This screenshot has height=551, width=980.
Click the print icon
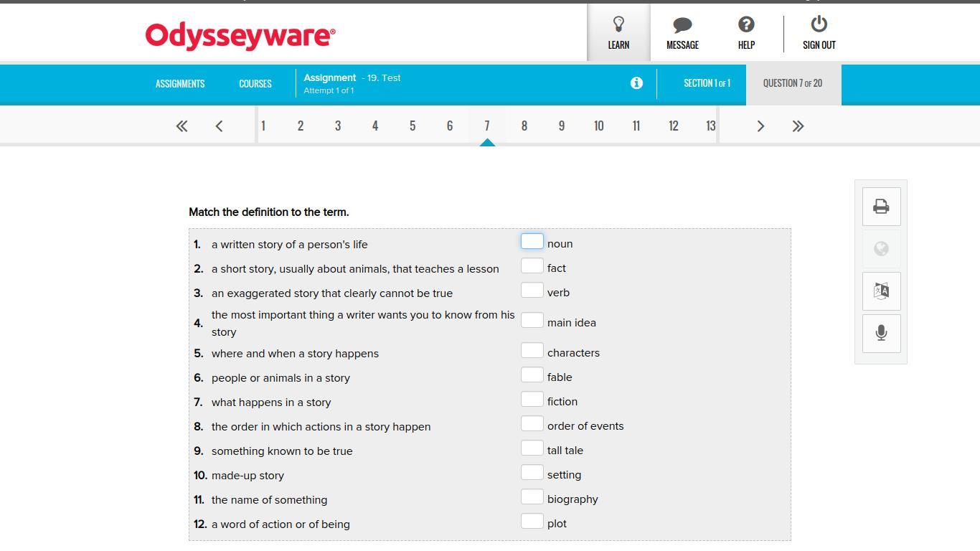[x=881, y=207]
